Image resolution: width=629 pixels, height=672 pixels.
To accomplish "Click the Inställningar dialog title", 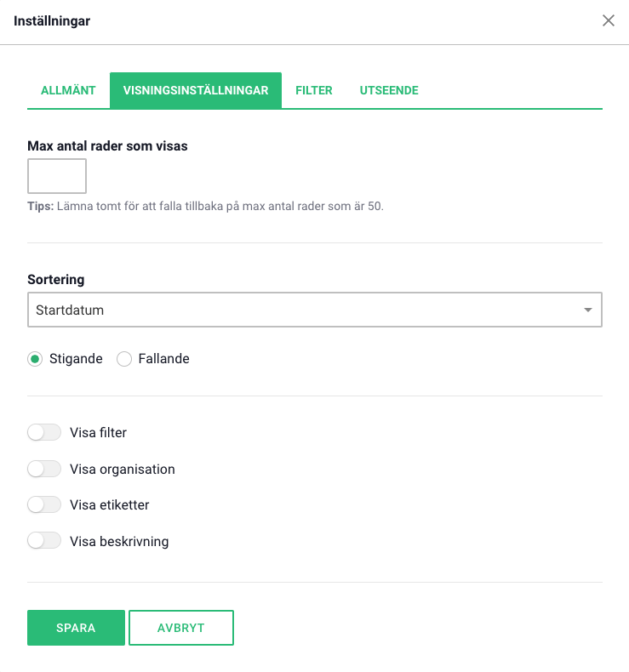I will point(52,21).
